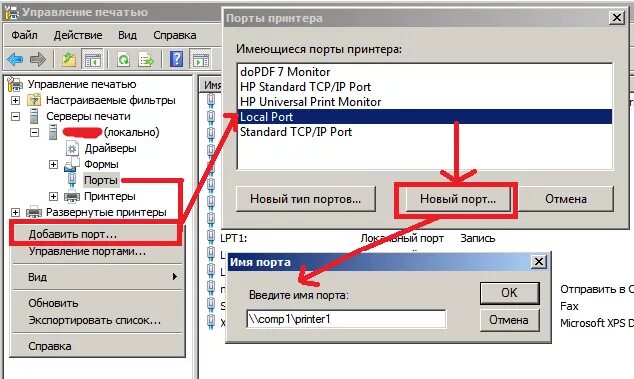This screenshot has width=634, height=379.
Task: Click the Export list toolbar icon
Action: click(146, 60)
